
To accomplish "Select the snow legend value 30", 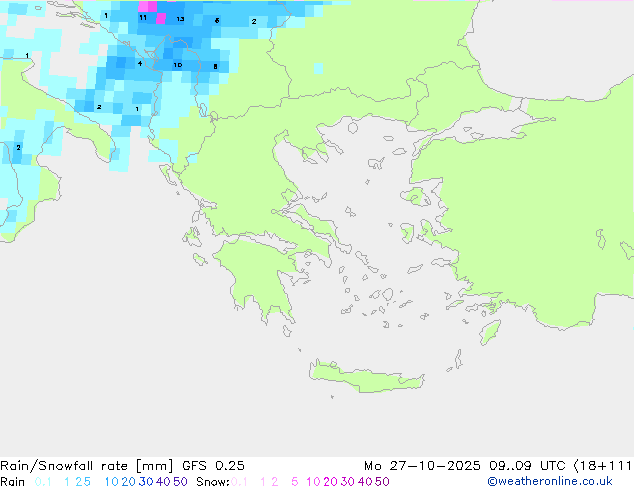I will point(348,482).
